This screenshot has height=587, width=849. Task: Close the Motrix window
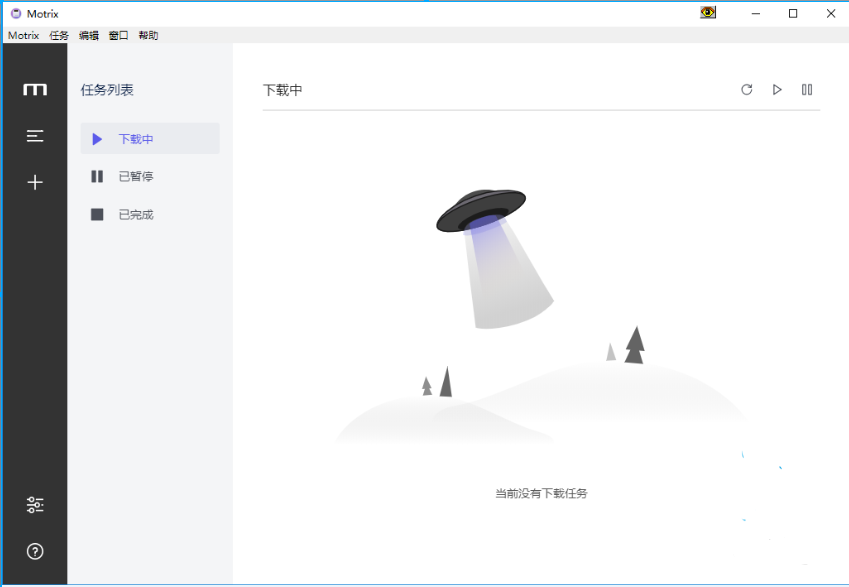(831, 14)
